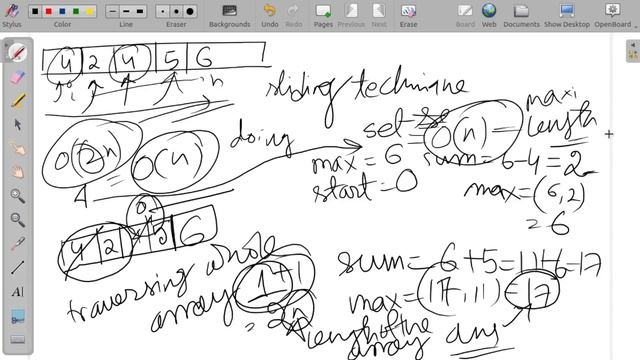640x360 pixels.
Task: Select the eraser tool in stylus palette
Action: click(18, 77)
